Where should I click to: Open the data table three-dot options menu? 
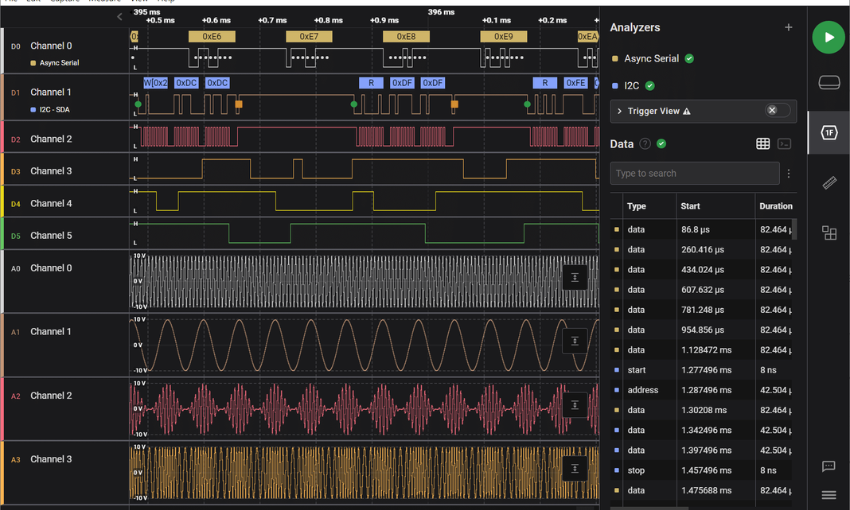(x=788, y=174)
